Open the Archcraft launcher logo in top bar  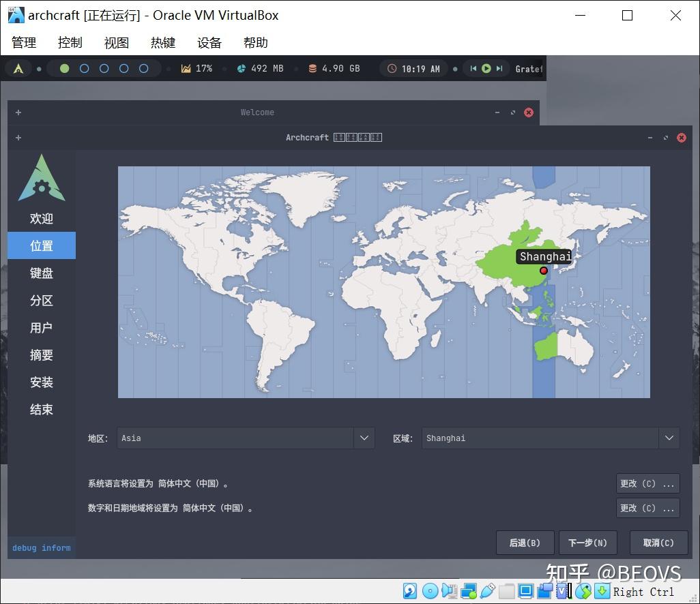pos(18,68)
